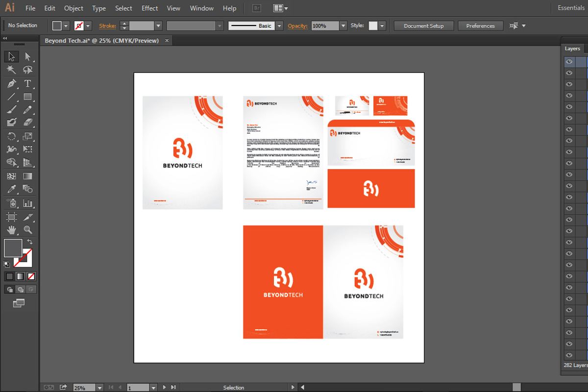Image resolution: width=588 pixels, height=392 pixels.
Task: Select the Scale tool
Action: (x=28, y=136)
